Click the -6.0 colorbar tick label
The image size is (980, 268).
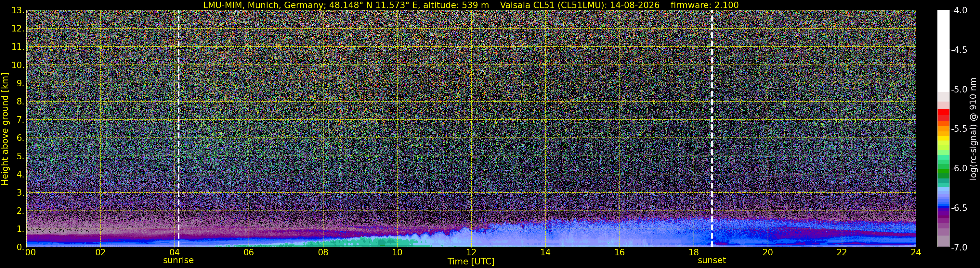(x=959, y=168)
